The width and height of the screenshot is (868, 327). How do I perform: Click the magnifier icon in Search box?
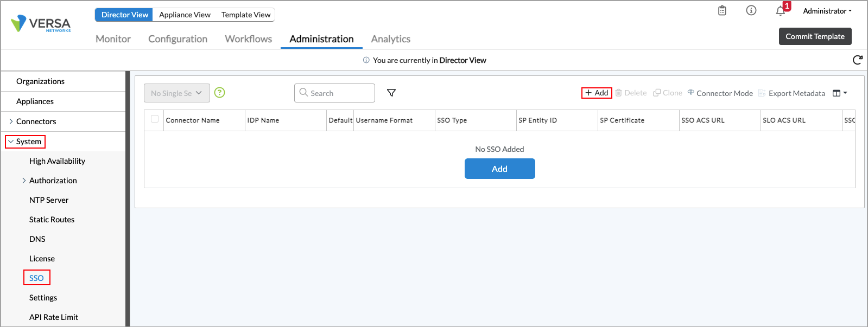[303, 93]
